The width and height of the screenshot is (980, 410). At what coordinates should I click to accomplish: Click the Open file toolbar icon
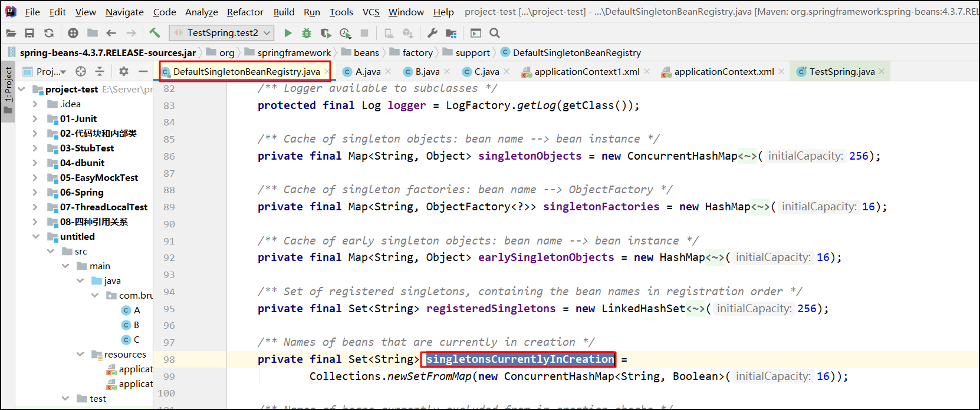point(11,33)
